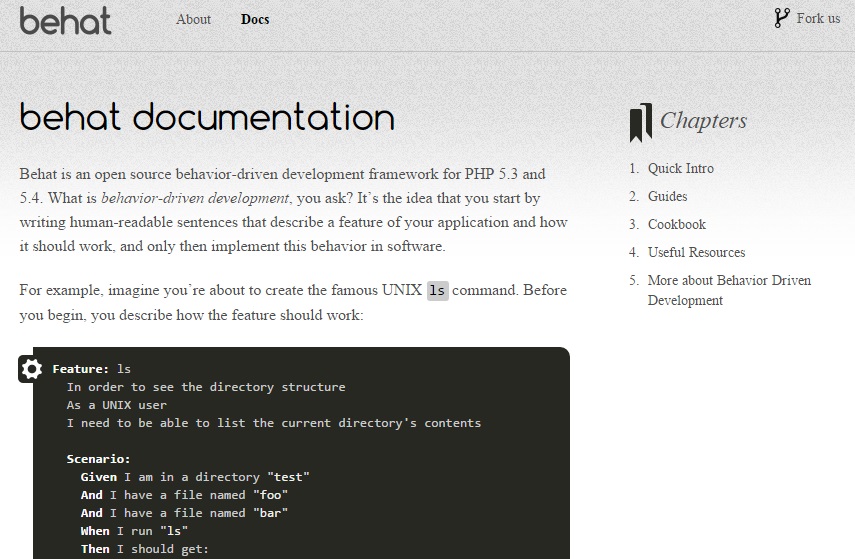The image size is (855, 559).
Task: Click the Chapters sidebar heading
Action: [x=703, y=121]
